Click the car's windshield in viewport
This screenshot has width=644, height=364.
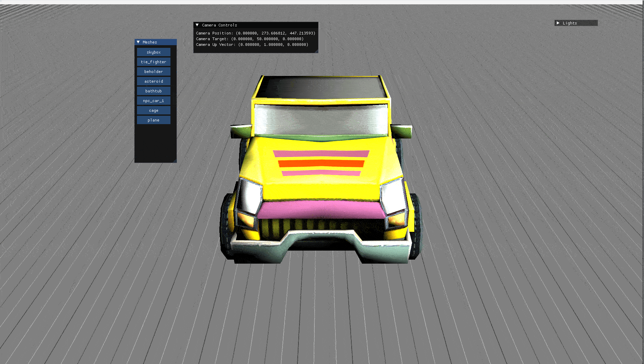click(321, 120)
